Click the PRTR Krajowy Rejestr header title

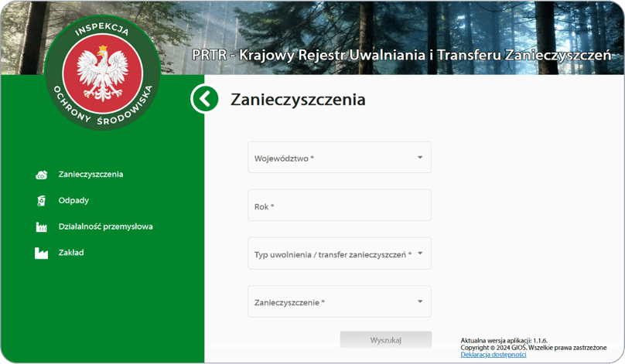(402, 56)
